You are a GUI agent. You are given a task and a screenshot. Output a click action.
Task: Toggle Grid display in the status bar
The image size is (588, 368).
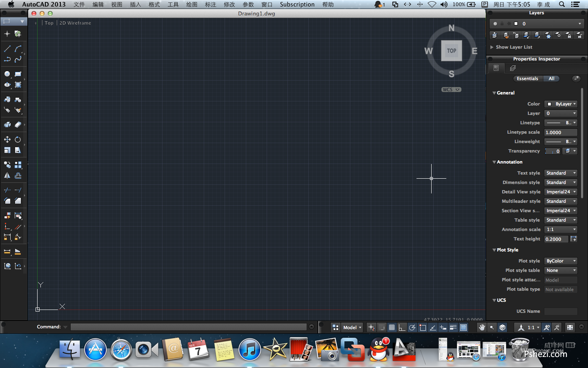392,327
